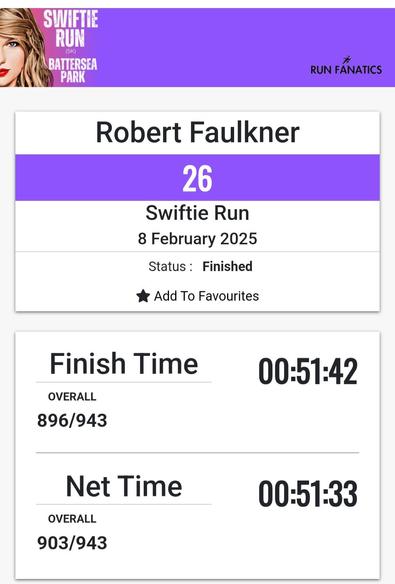Image resolution: width=395 pixels, height=584 pixels.
Task: Click overall finish ranking 896/943
Action: [x=72, y=420]
